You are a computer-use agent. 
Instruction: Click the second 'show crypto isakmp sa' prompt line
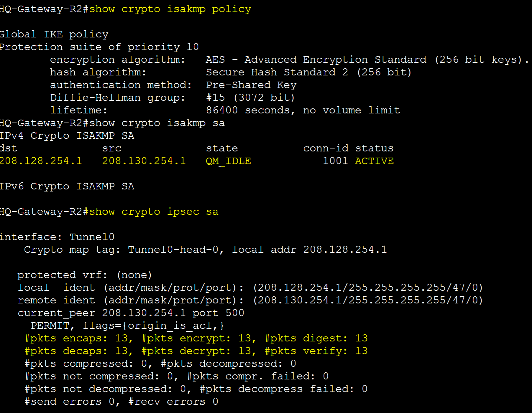(x=112, y=123)
